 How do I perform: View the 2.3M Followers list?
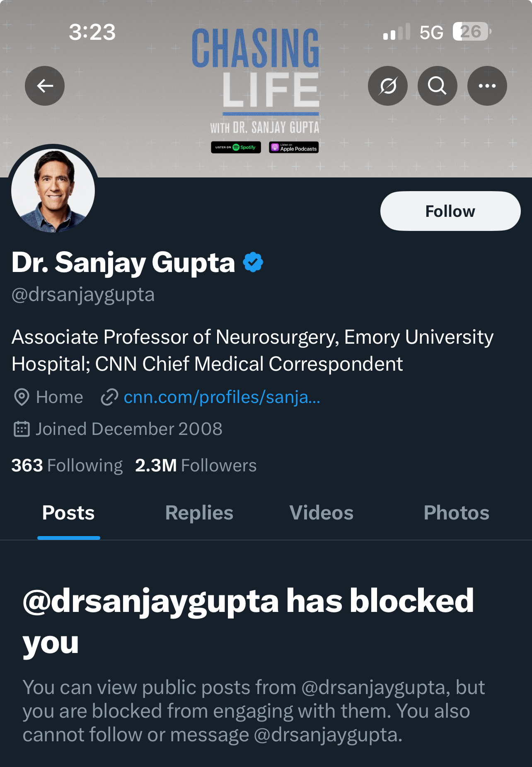(196, 466)
